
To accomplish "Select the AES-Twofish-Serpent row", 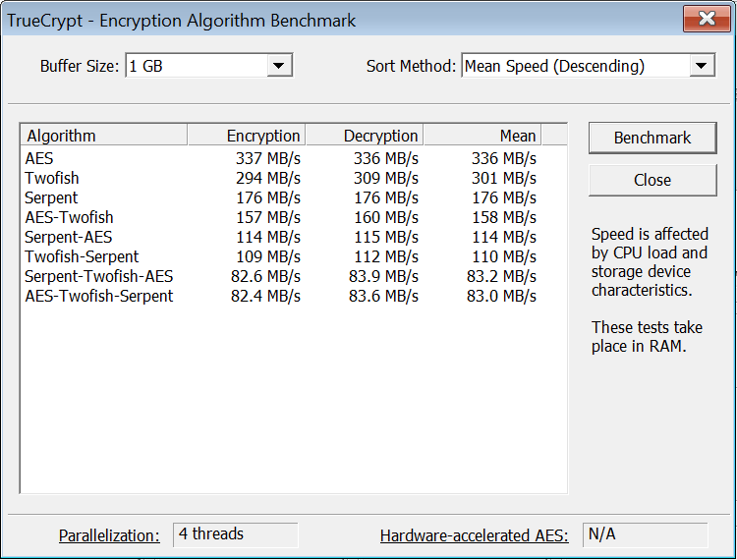I will point(99,296).
